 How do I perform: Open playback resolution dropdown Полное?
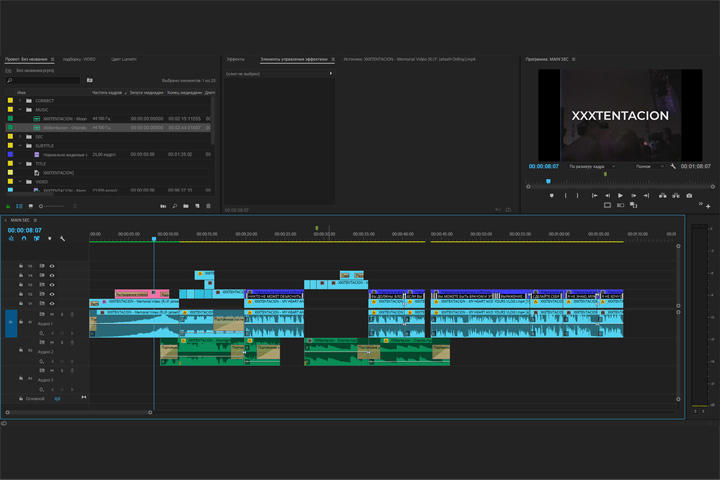click(x=650, y=166)
